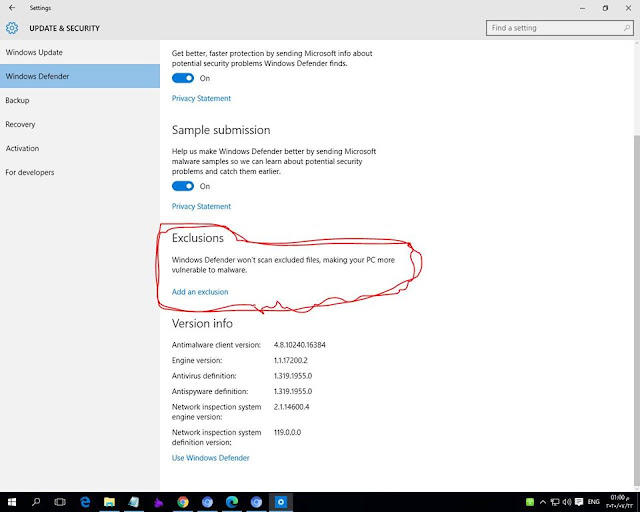Open the new Microsoft Edge taskbar icon
This screenshot has width=640, height=512.
[x=232, y=502]
